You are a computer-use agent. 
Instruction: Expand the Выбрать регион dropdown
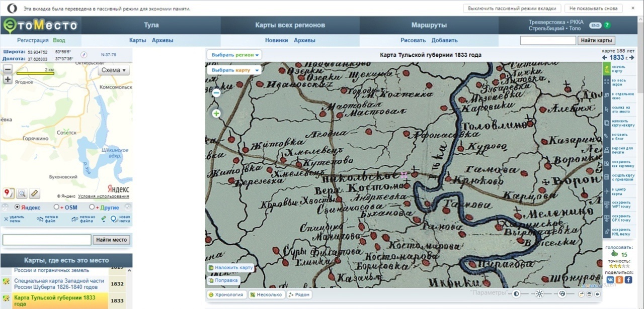point(235,55)
